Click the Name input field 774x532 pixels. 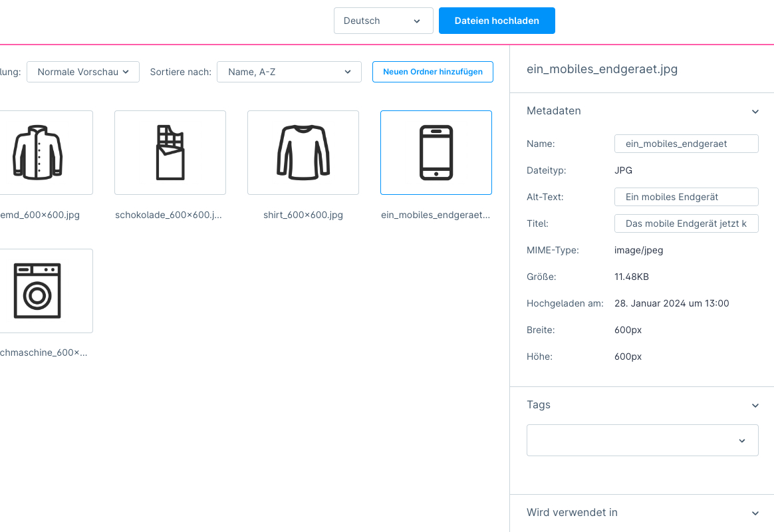click(686, 144)
